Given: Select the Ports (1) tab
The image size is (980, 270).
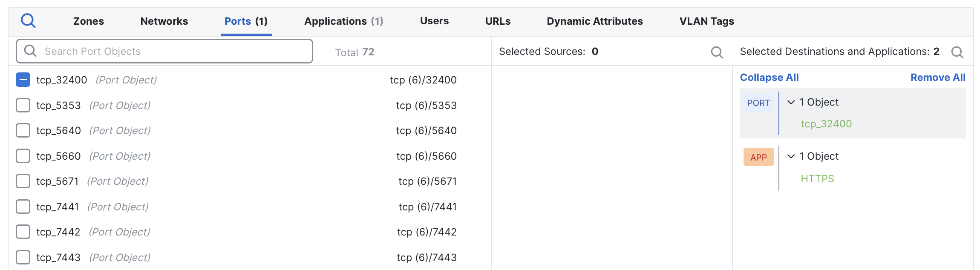Looking at the screenshot, I should pyautogui.click(x=246, y=21).
